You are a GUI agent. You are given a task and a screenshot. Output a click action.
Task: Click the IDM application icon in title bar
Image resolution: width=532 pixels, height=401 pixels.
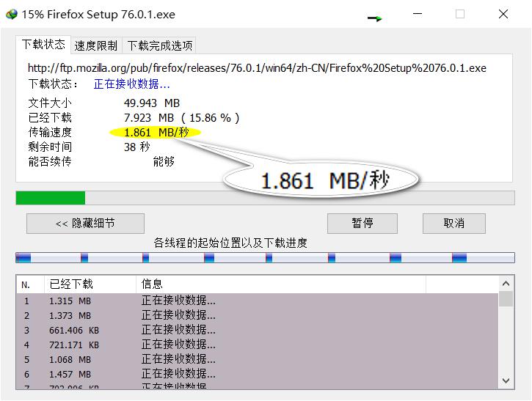point(11,14)
